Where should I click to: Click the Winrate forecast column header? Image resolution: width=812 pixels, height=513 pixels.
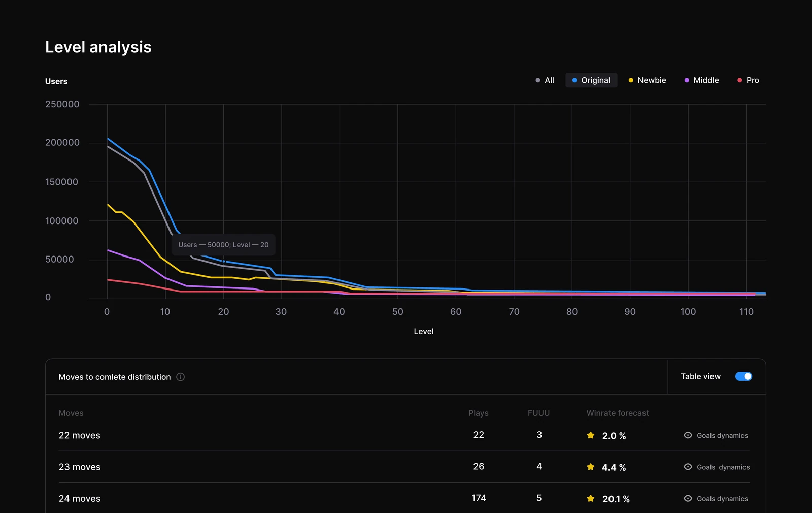(618, 413)
